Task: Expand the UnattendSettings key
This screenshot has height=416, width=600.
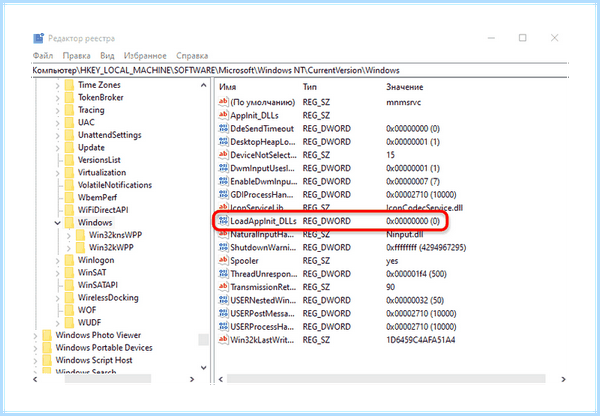Action: click(x=57, y=135)
